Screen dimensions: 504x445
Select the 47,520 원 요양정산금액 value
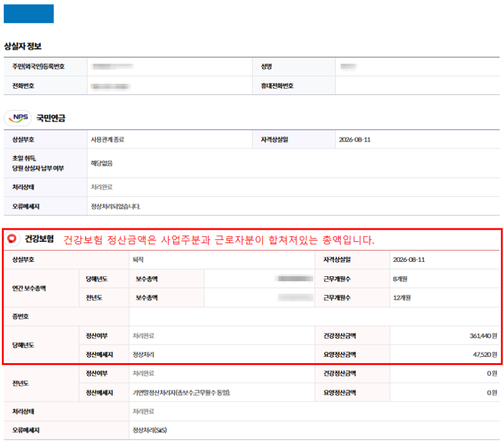coord(484,354)
